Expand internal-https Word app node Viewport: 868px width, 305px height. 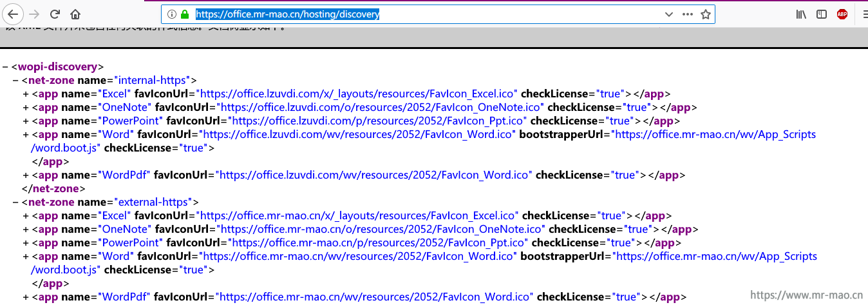[x=26, y=134]
